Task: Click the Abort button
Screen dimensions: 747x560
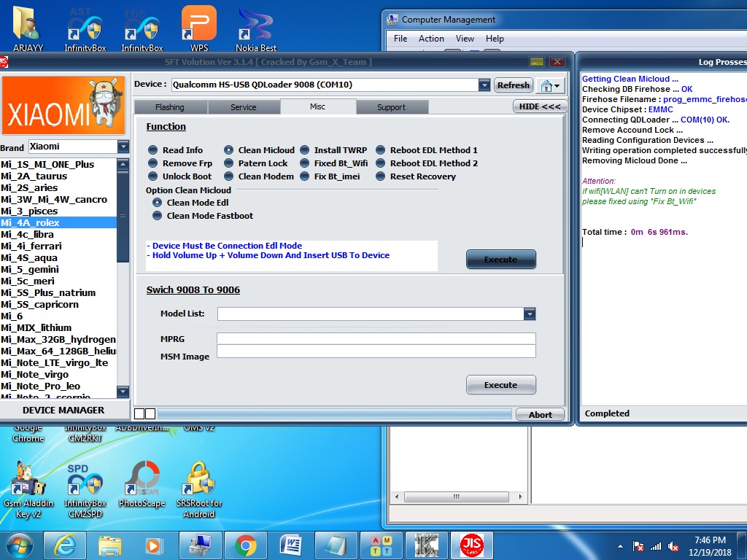Action: point(541,415)
